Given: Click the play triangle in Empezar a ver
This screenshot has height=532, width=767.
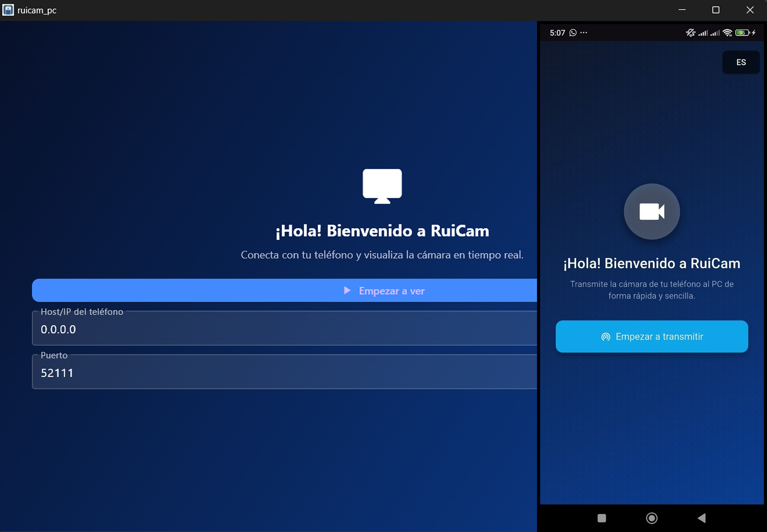Looking at the screenshot, I should coord(347,290).
